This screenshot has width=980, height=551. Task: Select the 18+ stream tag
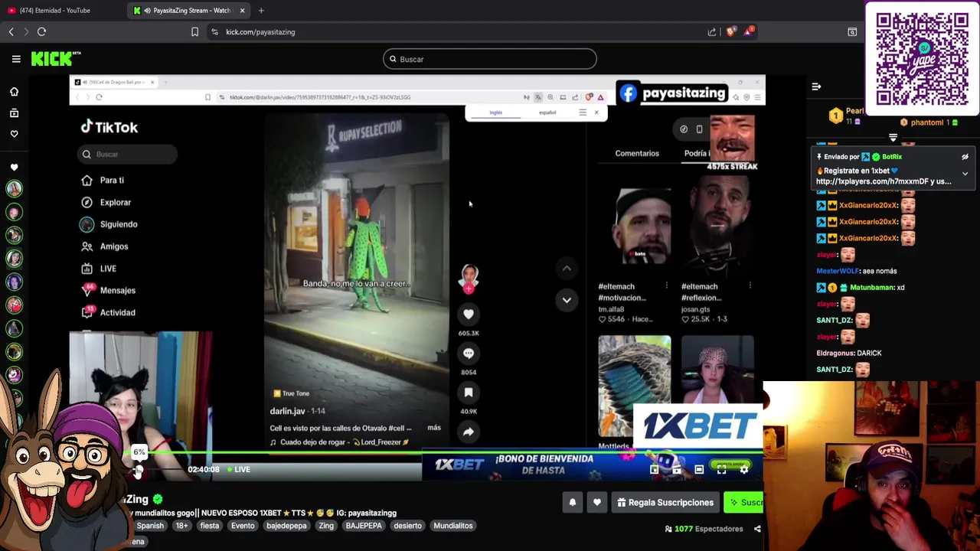click(x=181, y=526)
